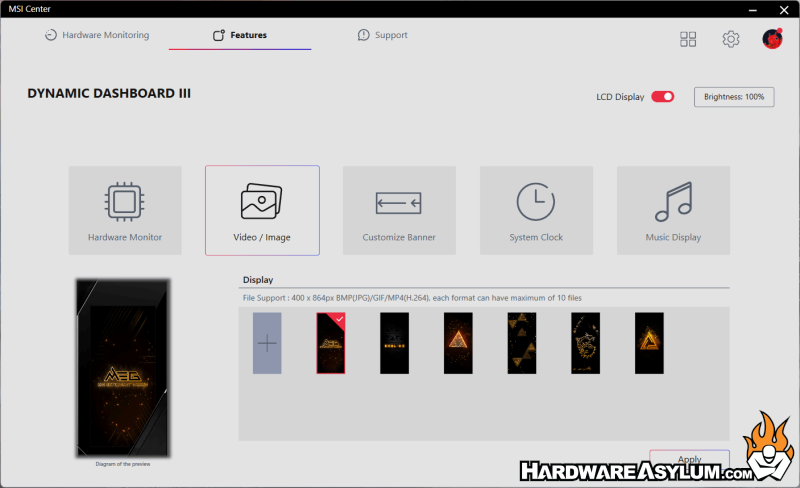Select the single orange triangle thumbnail
This screenshot has width=800, height=488.
point(458,343)
